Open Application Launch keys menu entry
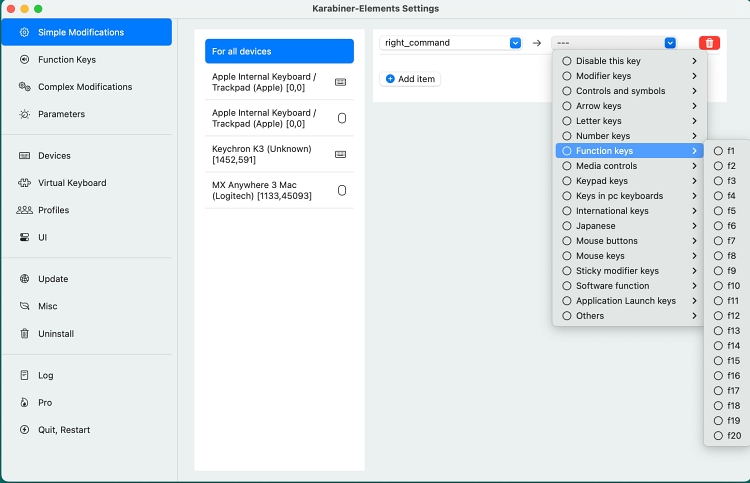750x483 pixels. click(629, 301)
